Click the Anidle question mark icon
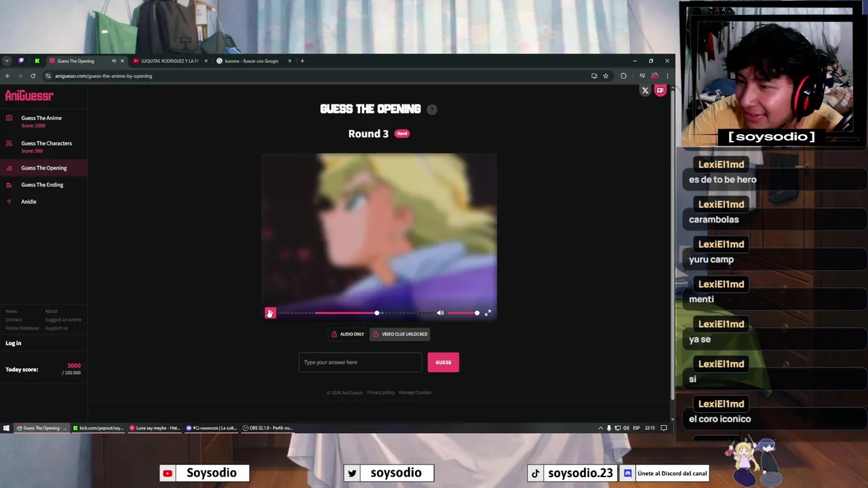Image resolution: width=868 pixels, height=488 pixels. point(9,201)
